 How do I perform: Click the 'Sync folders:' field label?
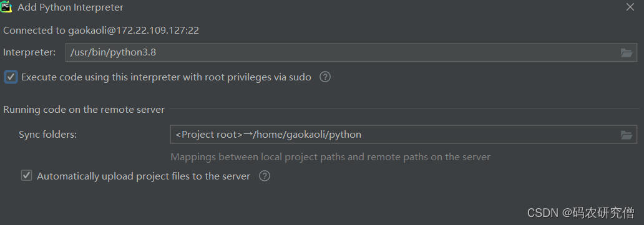click(47, 135)
